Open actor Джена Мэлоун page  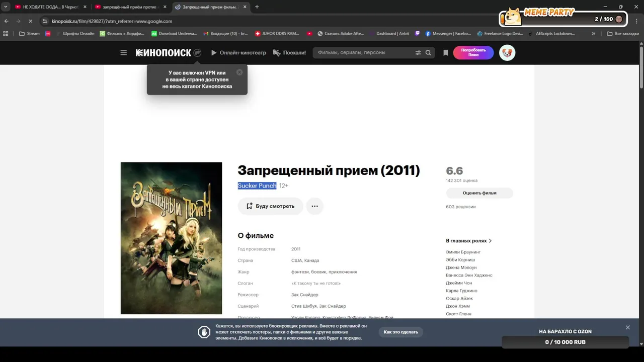(x=461, y=267)
